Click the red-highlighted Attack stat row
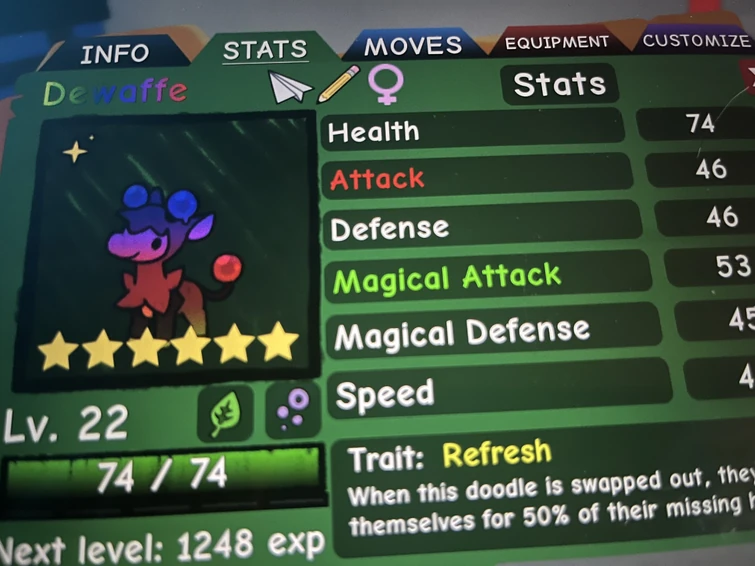This screenshot has width=755, height=566. click(477, 177)
